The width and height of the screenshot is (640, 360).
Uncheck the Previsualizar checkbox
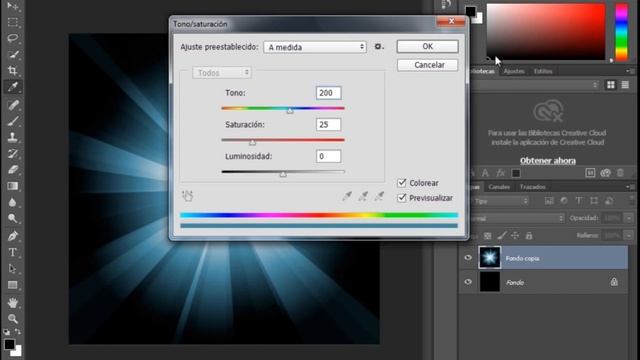click(402, 198)
